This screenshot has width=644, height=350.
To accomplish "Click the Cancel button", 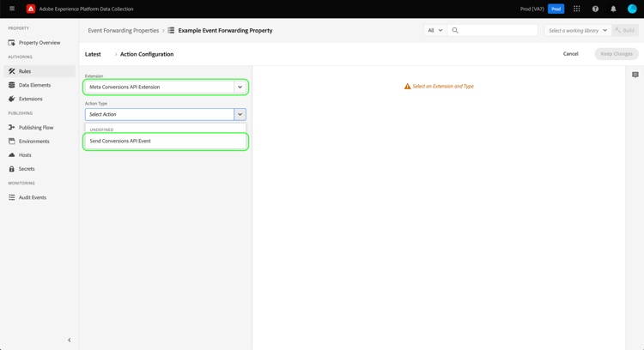I will pyautogui.click(x=570, y=54).
